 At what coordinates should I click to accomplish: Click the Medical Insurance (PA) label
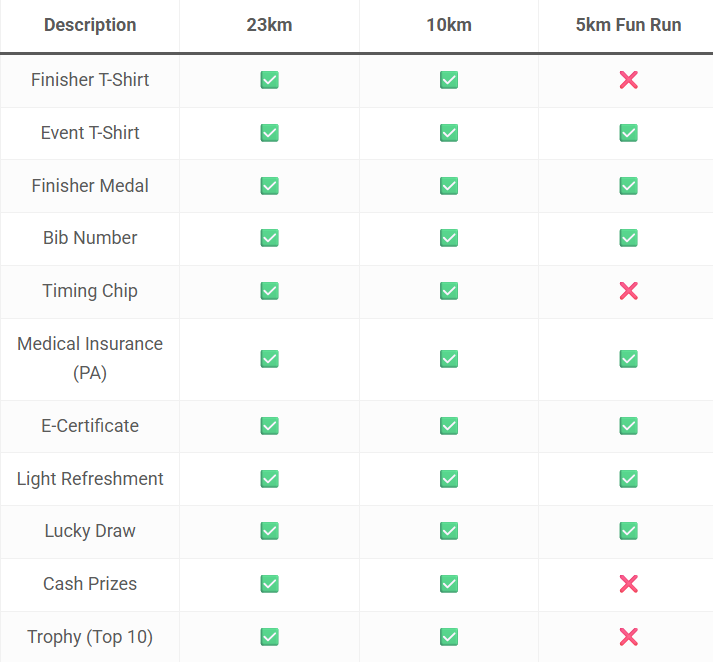(x=90, y=358)
